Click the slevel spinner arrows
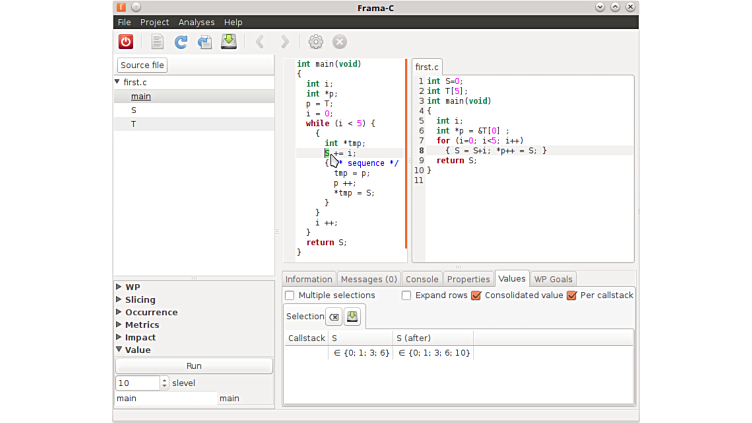This screenshot has width=752, height=423. coord(165,383)
